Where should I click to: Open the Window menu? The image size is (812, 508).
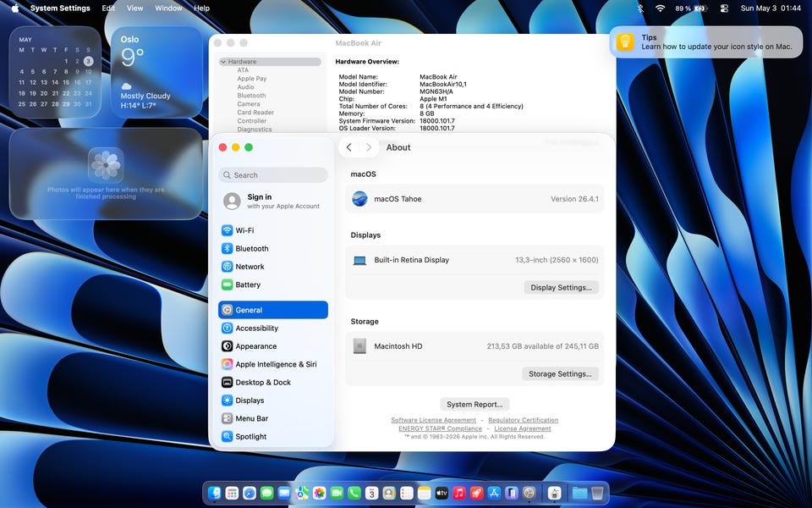tap(168, 8)
